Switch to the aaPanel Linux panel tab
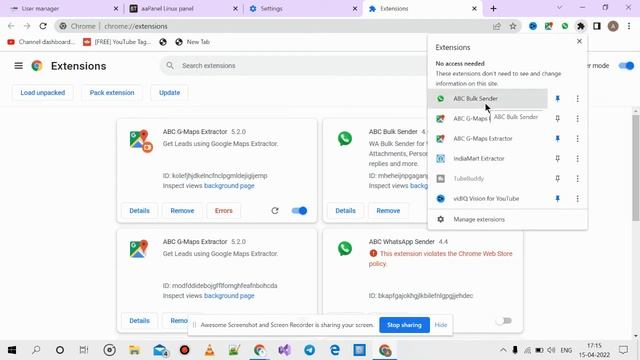 183,9
